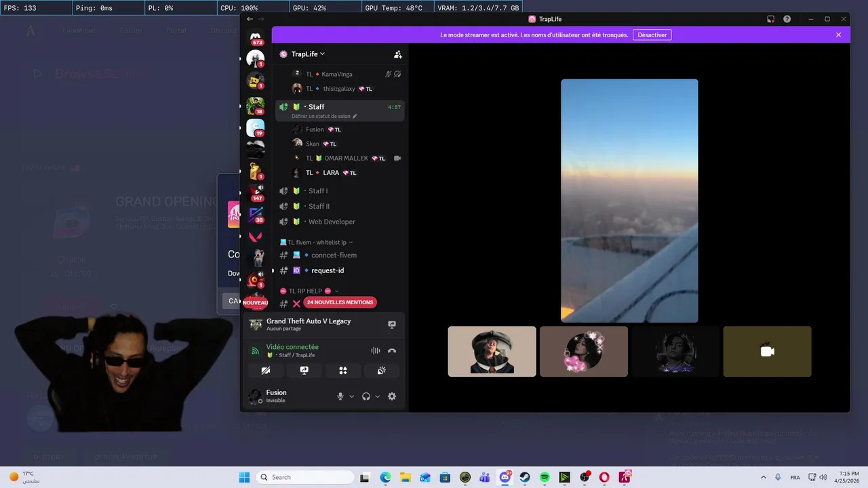This screenshot has height=488, width=868.
Task: Click the taskbar Search box
Action: pos(304,477)
